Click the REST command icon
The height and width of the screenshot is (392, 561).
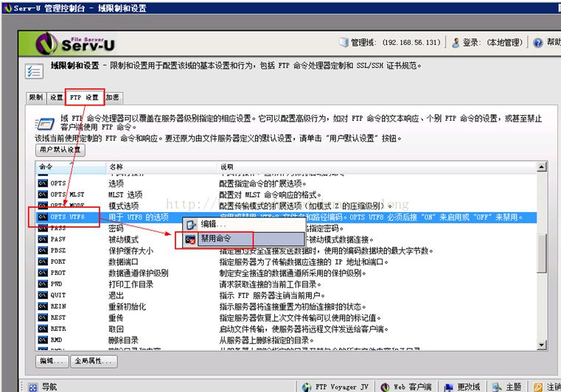[x=43, y=318]
